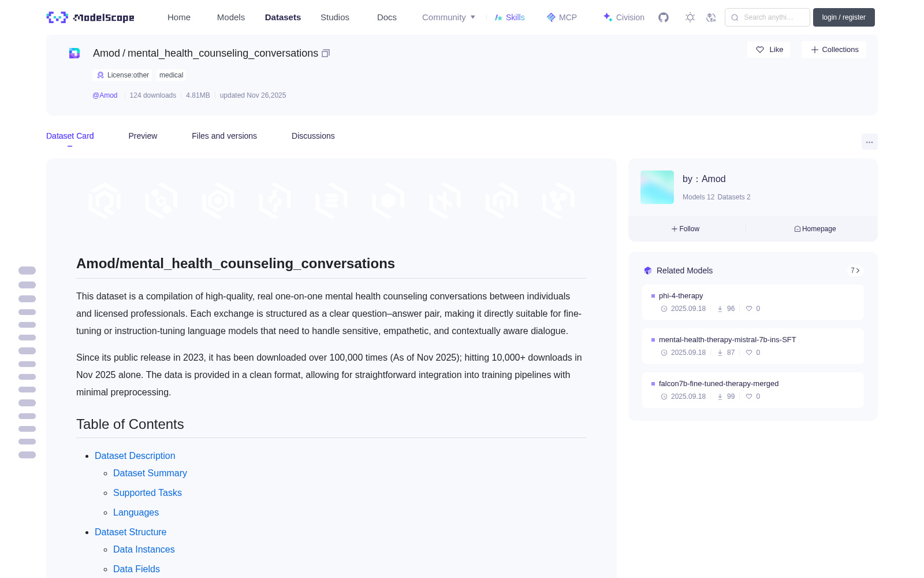Click clock icon on falcon7b-fine-tuned-therapy-merged
This screenshot has height=578, width=924.
[x=664, y=397]
